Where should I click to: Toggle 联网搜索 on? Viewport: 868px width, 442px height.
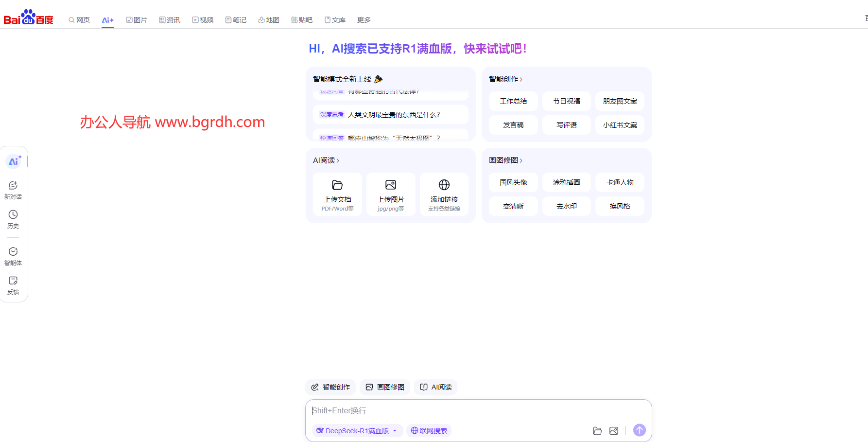(x=429, y=430)
